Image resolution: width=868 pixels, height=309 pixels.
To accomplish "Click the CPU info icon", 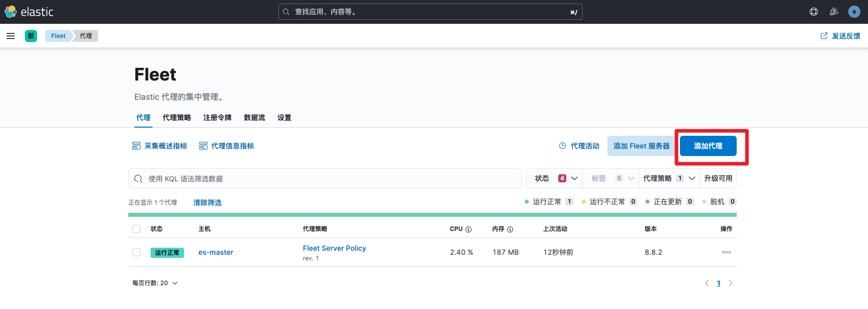I will [468, 229].
